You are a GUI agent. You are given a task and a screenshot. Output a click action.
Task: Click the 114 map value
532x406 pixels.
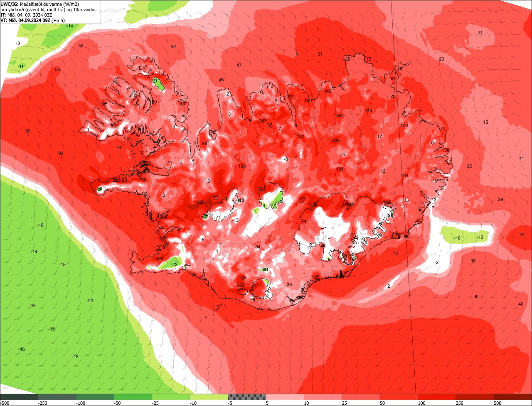(369, 110)
